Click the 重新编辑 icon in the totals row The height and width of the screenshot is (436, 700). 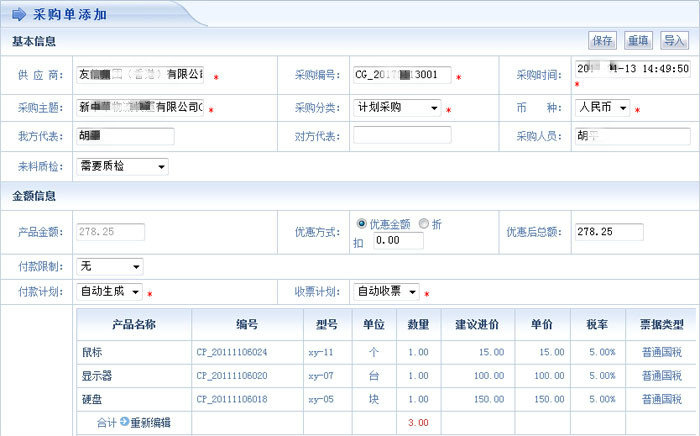[125, 422]
